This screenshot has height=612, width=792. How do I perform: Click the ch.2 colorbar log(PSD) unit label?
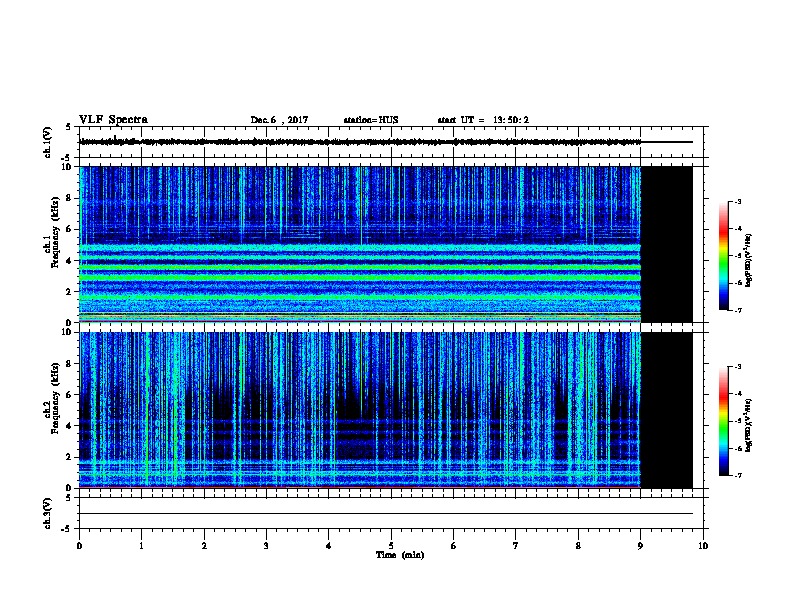(x=749, y=426)
